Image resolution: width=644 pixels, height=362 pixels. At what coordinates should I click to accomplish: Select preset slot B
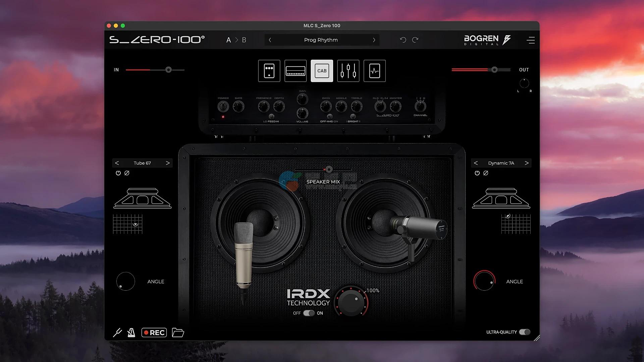244,40
